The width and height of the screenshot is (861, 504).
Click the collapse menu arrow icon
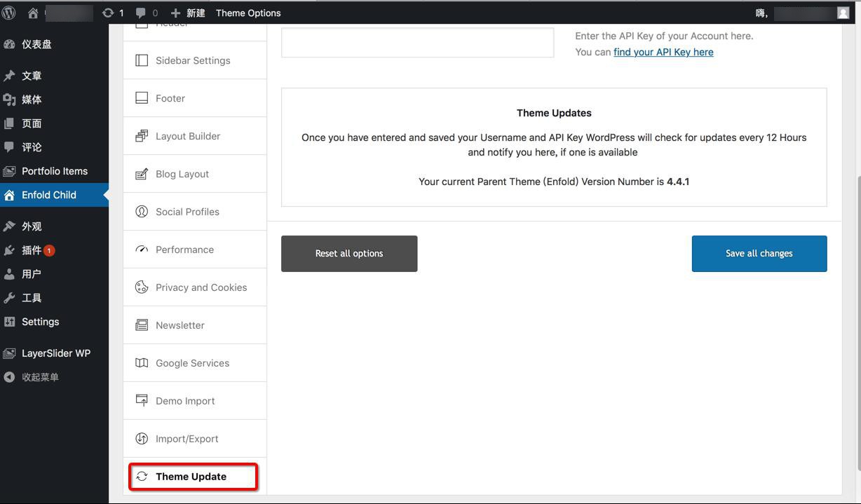[x=9, y=377]
